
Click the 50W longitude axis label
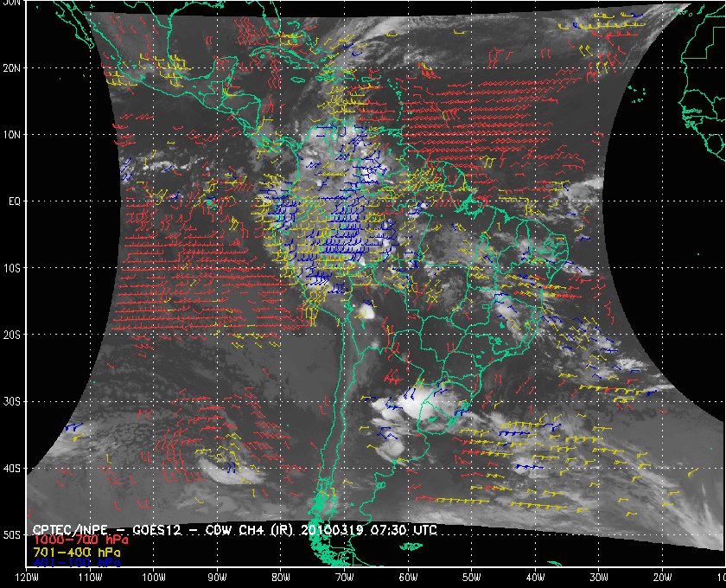[x=471, y=578]
